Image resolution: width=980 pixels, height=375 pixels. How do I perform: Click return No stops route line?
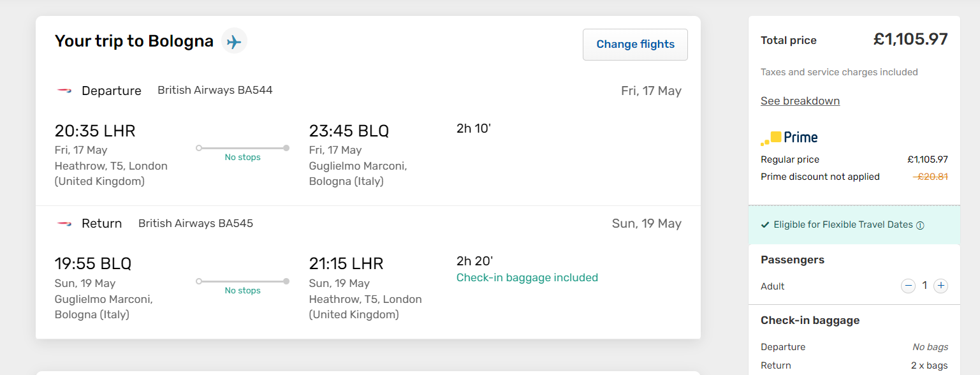(x=242, y=281)
